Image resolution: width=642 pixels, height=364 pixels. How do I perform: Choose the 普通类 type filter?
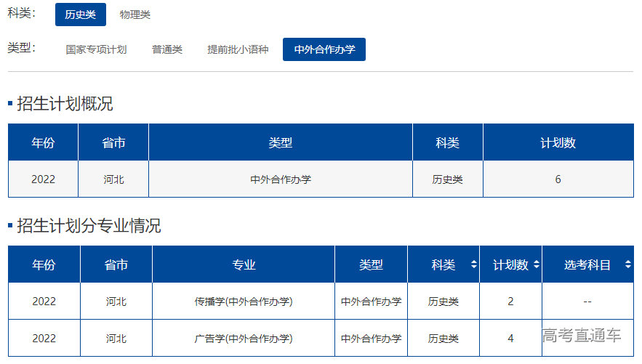point(167,49)
